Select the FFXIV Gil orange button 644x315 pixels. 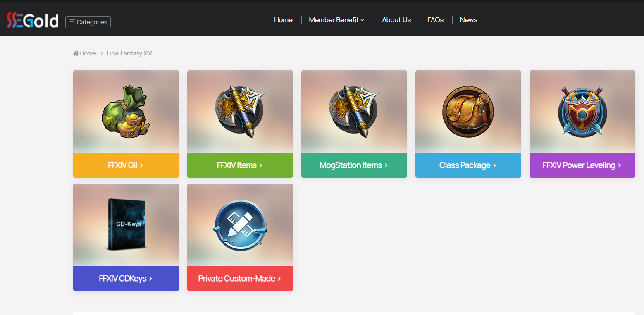click(x=126, y=165)
